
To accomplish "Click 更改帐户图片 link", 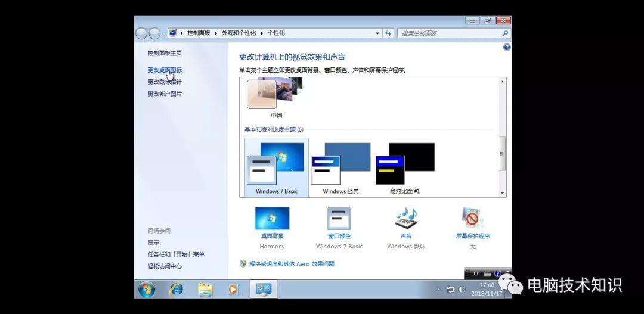I will 165,94.
